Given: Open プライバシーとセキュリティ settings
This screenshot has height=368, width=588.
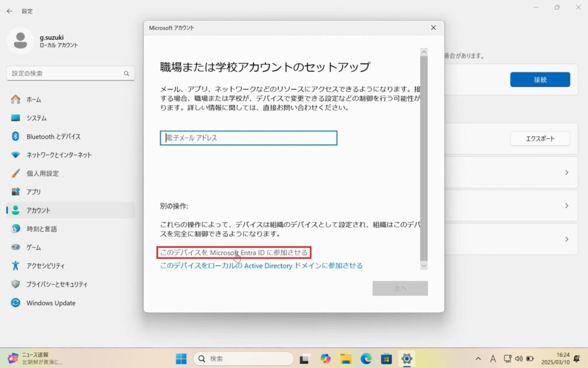Looking at the screenshot, I should click(x=71, y=284).
